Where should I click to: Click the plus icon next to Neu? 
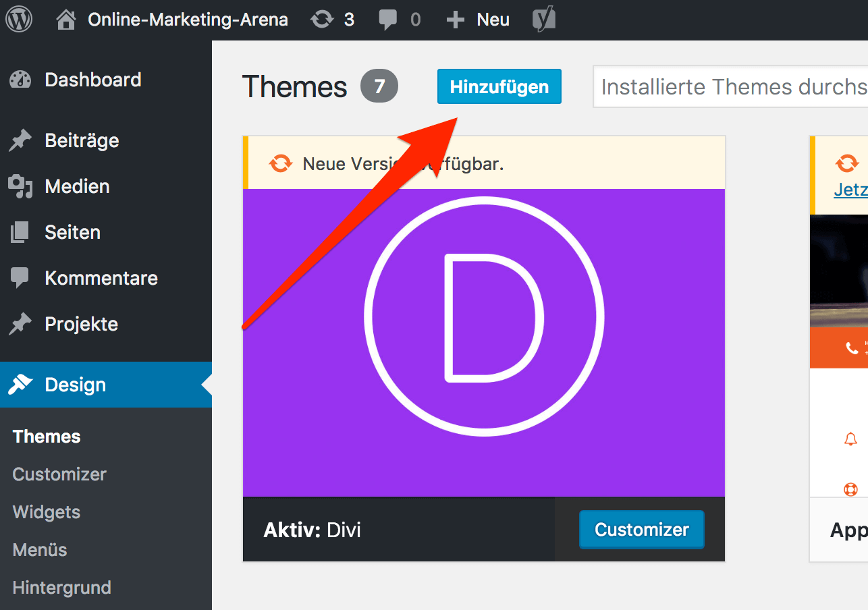pyautogui.click(x=456, y=20)
